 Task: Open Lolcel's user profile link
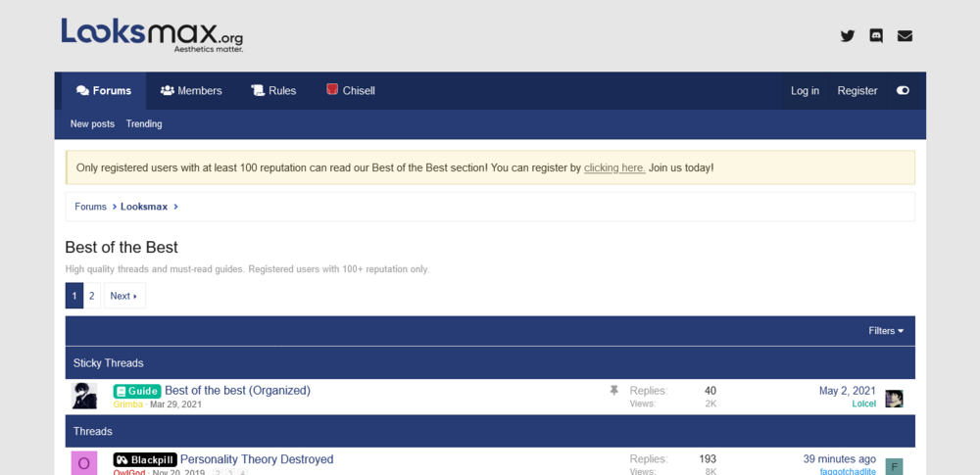pos(863,404)
